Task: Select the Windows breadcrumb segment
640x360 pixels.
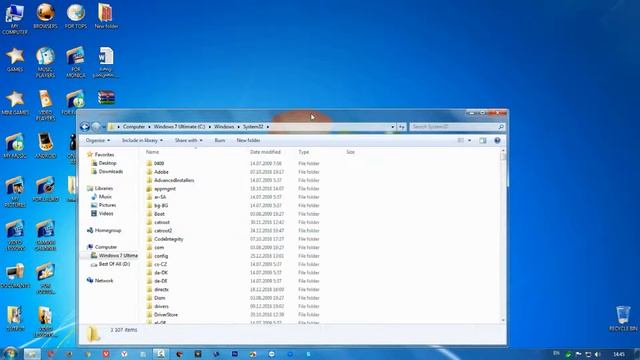Action: click(224, 127)
